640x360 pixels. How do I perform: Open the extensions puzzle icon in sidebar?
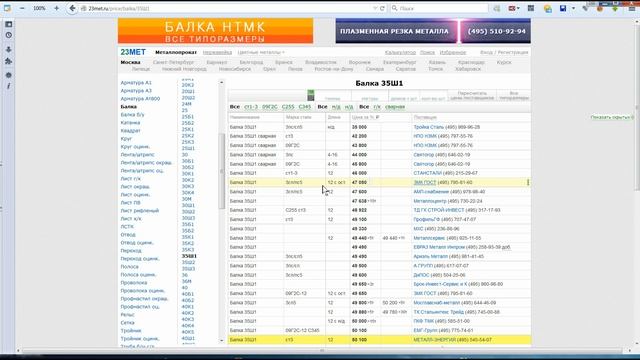9,61
